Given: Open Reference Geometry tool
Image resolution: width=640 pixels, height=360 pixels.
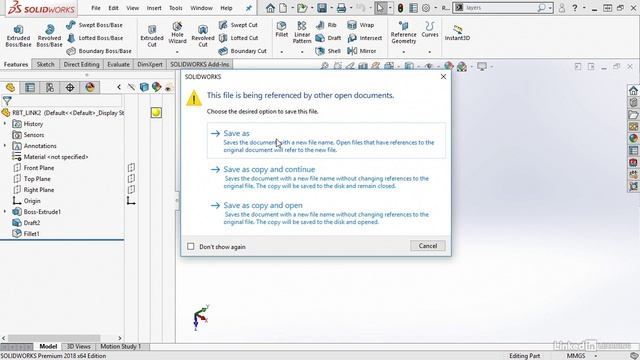Looking at the screenshot, I should pyautogui.click(x=403, y=33).
